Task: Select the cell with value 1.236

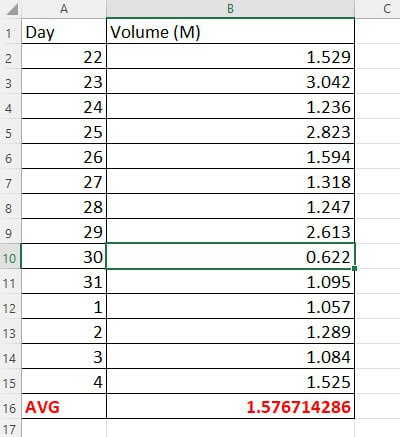Action: coord(230,106)
